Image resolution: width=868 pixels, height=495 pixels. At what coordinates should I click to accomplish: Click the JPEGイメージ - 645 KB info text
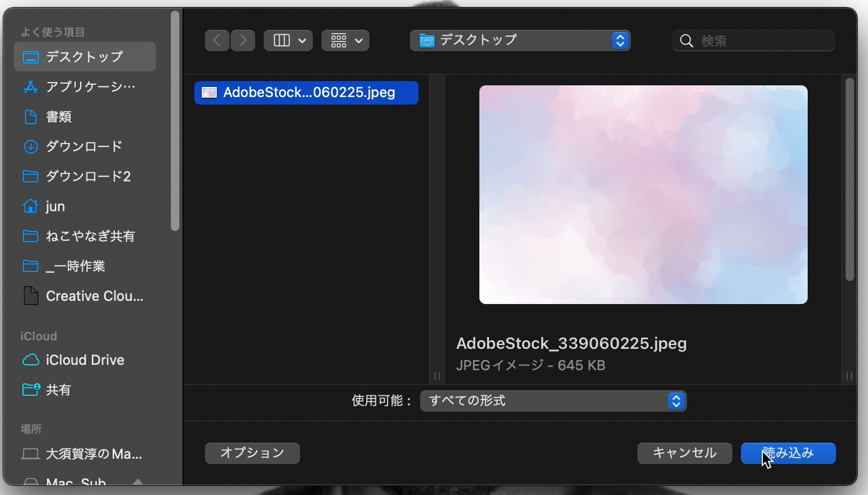tap(531, 366)
